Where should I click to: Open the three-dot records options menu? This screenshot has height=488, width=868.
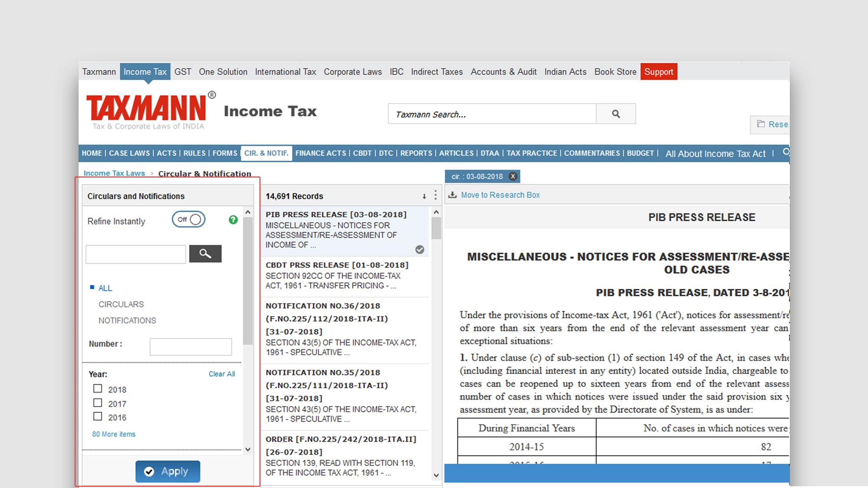pos(435,195)
